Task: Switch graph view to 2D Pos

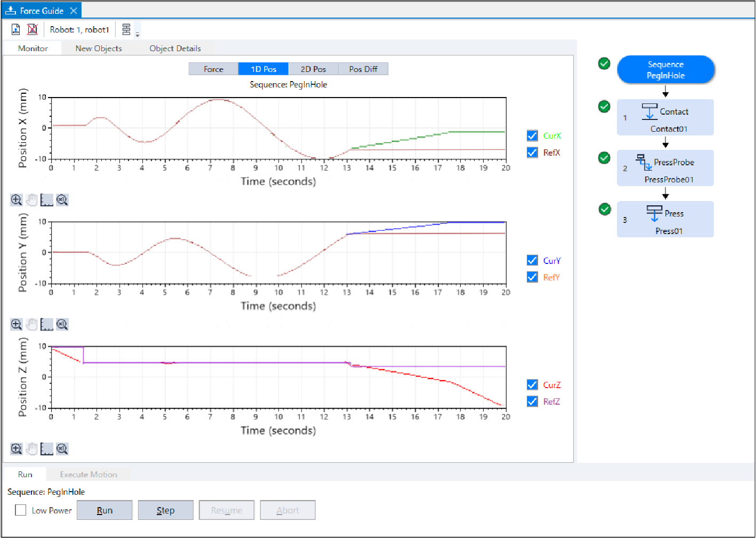Action: (313, 69)
